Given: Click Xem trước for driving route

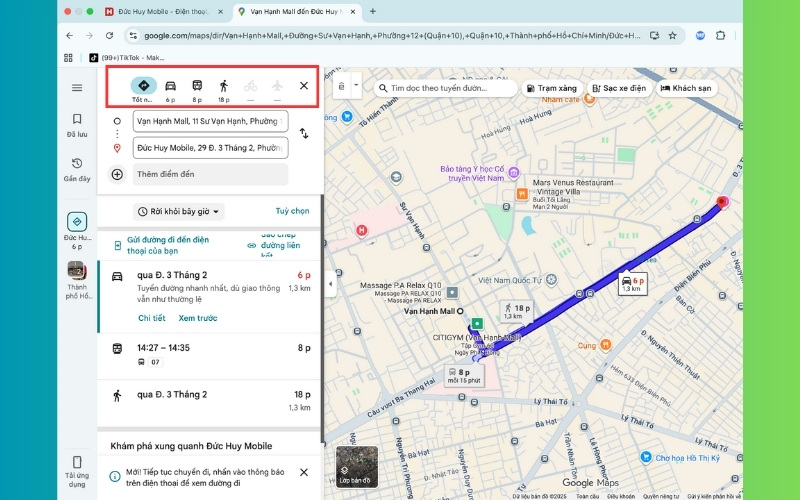Looking at the screenshot, I should pos(198,318).
